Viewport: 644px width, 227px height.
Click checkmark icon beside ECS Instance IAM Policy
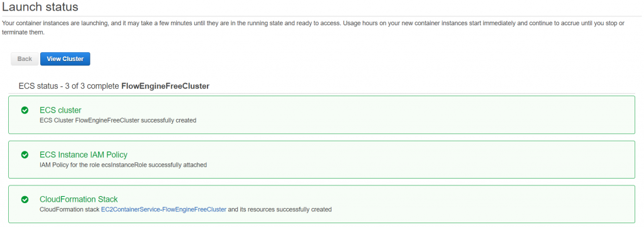click(x=25, y=155)
